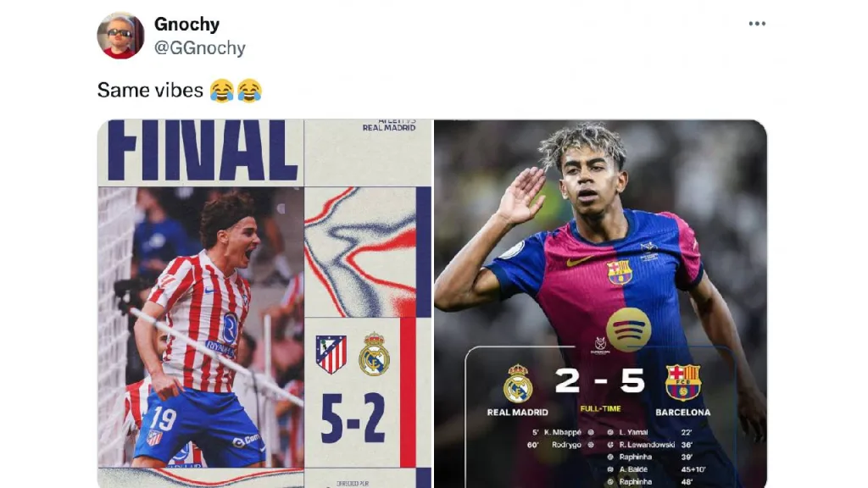
Task: Click the number 19 on the blue shorts
Action: pos(164,419)
